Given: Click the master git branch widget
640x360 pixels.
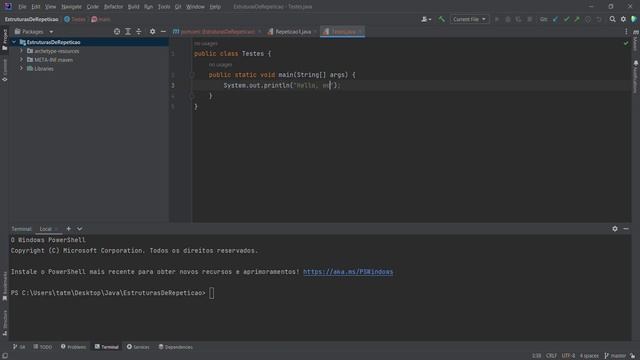Looking at the screenshot, I should tap(615, 356).
